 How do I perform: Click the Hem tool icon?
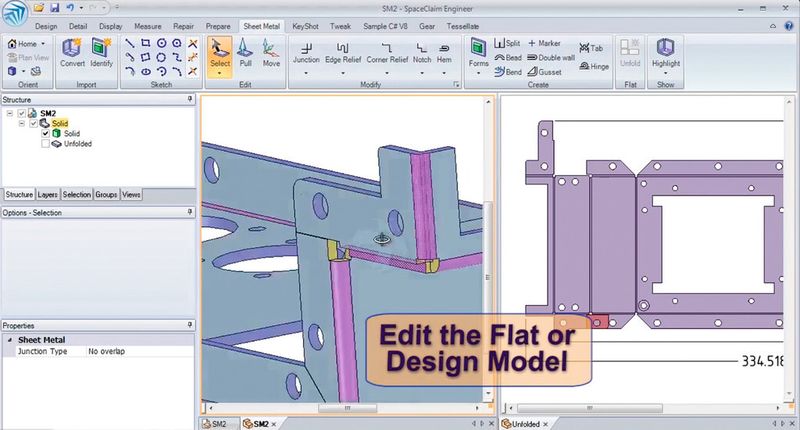[x=444, y=48]
